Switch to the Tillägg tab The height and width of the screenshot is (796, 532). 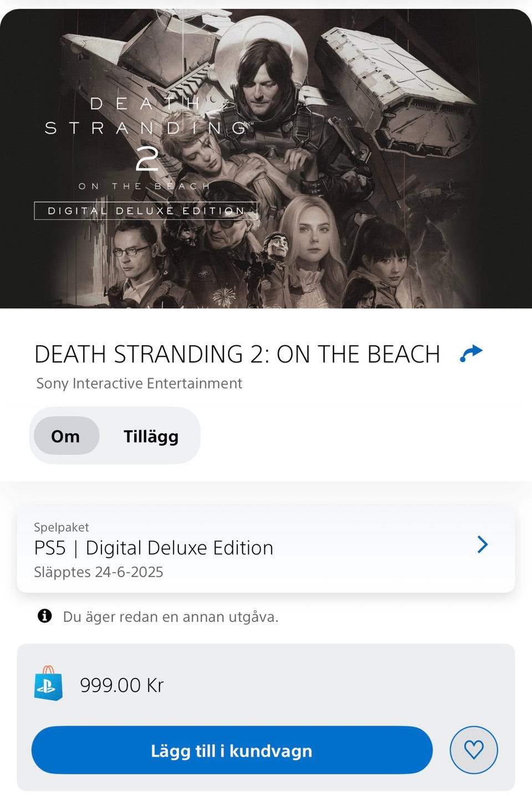[x=151, y=436]
